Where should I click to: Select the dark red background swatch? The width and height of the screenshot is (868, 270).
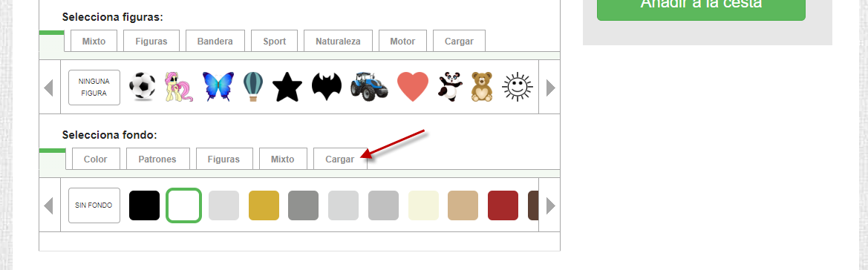point(503,205)
